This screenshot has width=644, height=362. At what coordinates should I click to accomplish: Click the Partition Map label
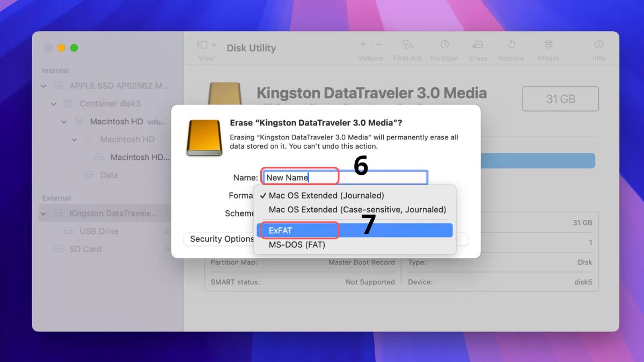(x=234, y=263)
